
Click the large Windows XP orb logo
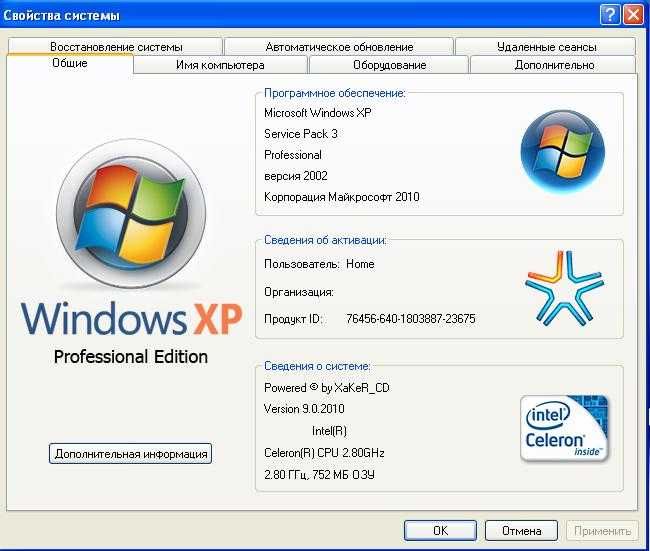point(131,213)
